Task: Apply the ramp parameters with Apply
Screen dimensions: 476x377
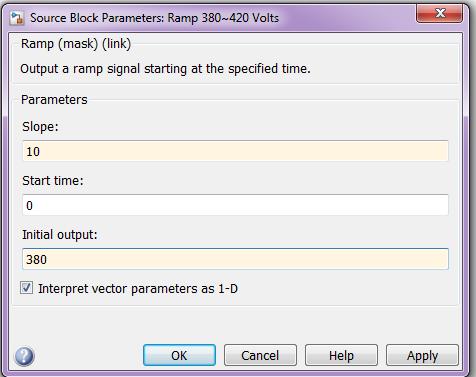Action: 422,355
